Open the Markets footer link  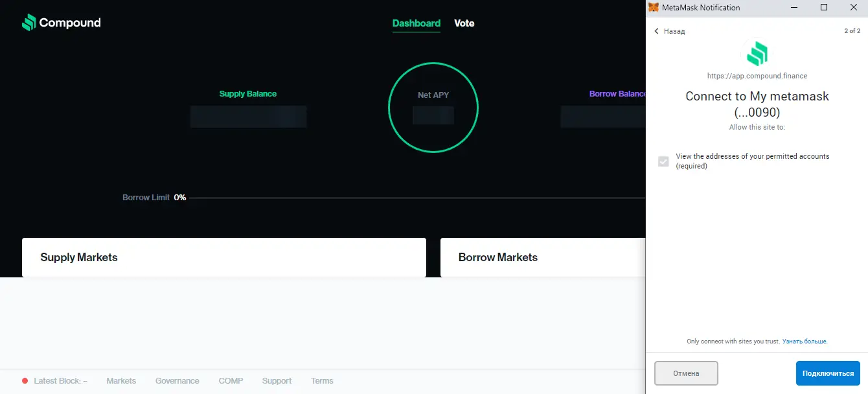coord(121,381)
